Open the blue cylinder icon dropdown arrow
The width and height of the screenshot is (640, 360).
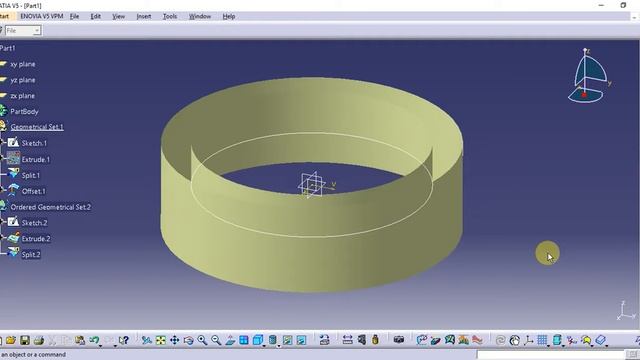563,346
